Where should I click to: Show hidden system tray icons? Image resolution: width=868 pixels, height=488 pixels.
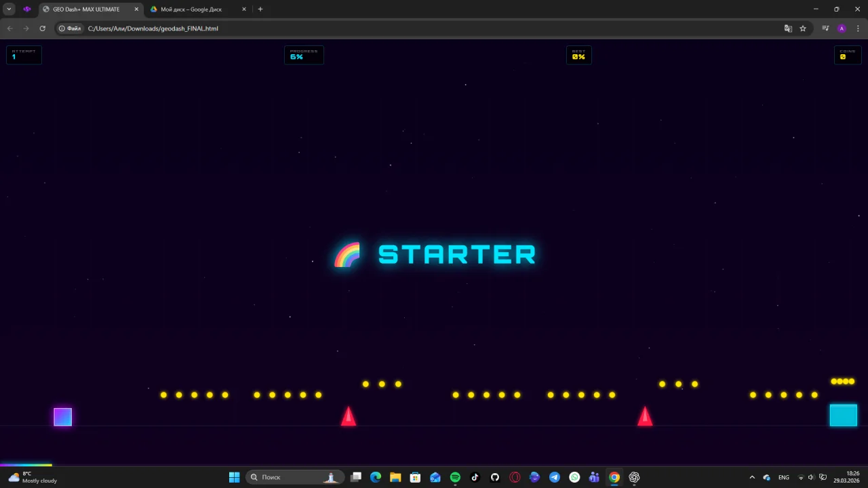coord(752,477)
